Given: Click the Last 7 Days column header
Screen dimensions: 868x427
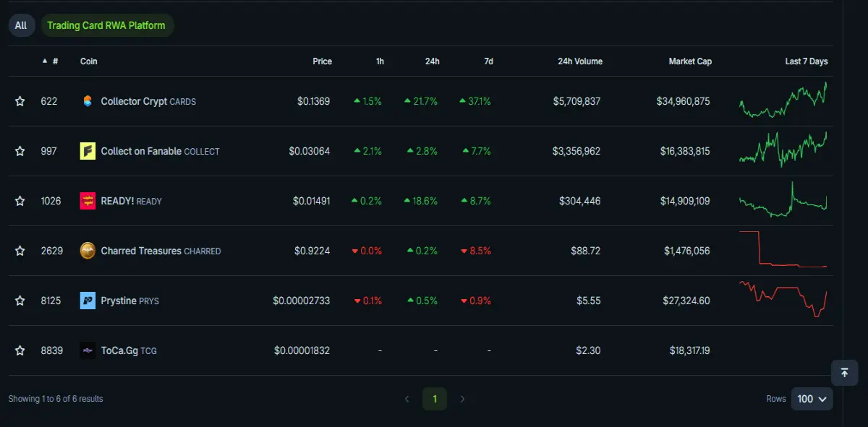Looking at the screenshot, I should 807,61.
